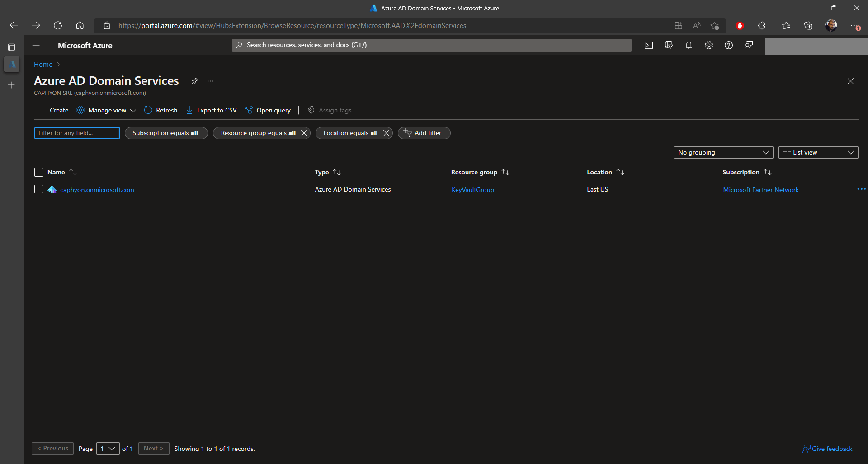868x464 pixels.
Task: Tick the select-all checkbox in table header
Action: [39, 172]
